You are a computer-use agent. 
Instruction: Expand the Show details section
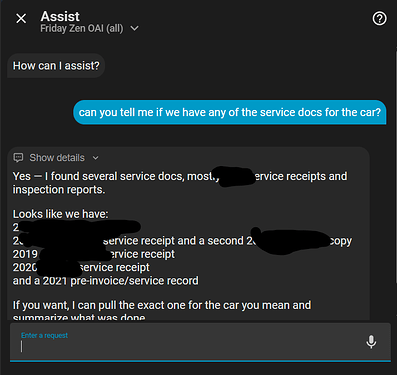tap(56, 158)
